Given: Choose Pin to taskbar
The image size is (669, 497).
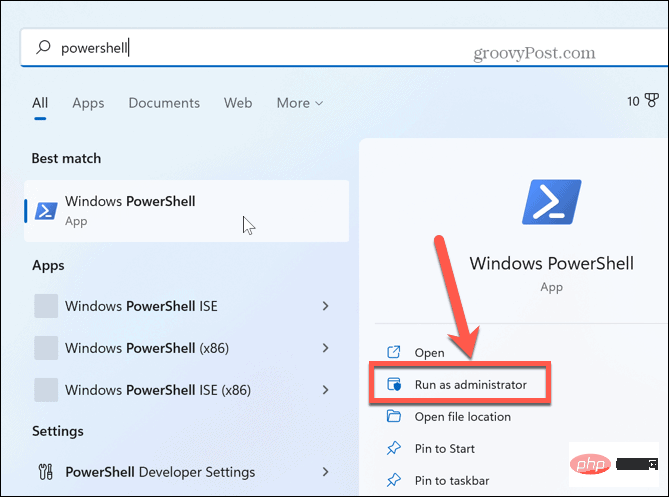Looking at the screenshot, I should click(x=452, y=480).
